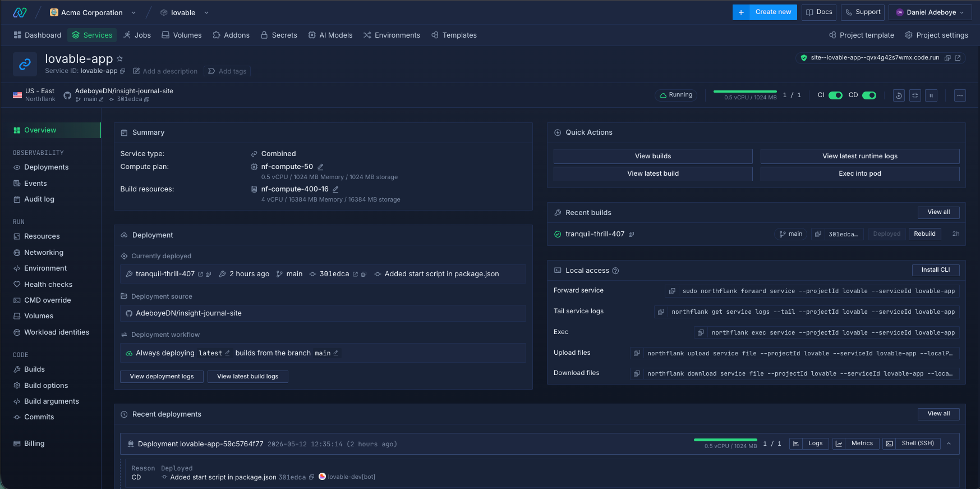Open Logs for the recent deployment

(809, 444)
